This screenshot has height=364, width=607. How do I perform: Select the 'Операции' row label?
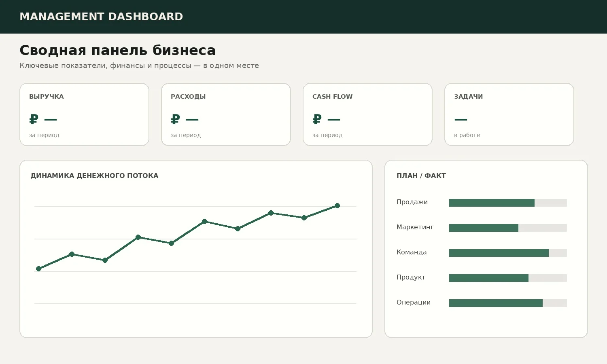tap(414, 303)
